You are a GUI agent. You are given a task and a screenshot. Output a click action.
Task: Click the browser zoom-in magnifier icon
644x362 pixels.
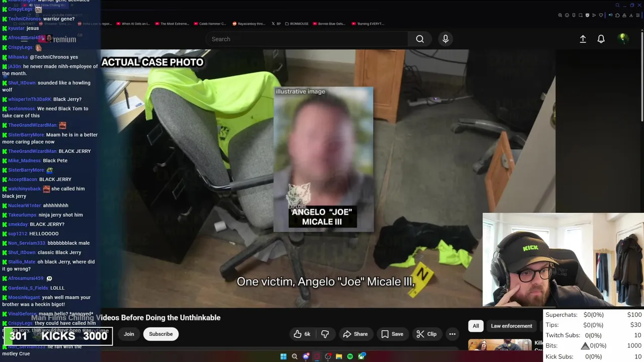[x=560, y=15]
